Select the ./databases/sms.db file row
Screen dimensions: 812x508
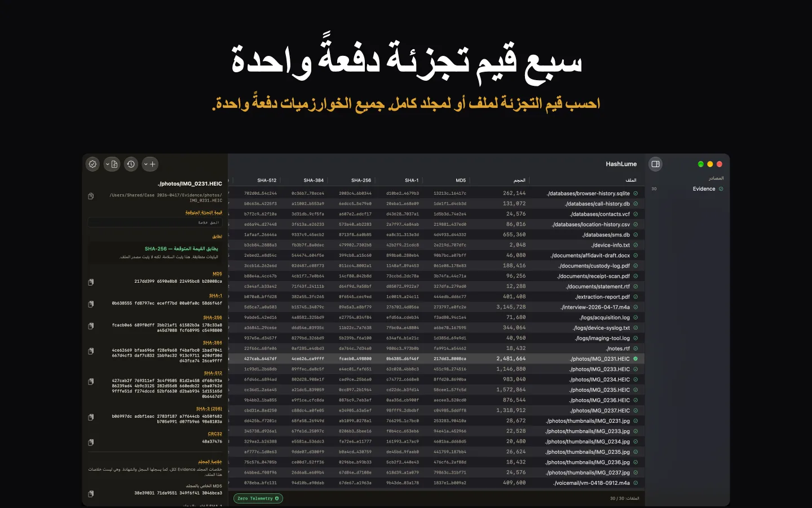[x=436, y=235]
